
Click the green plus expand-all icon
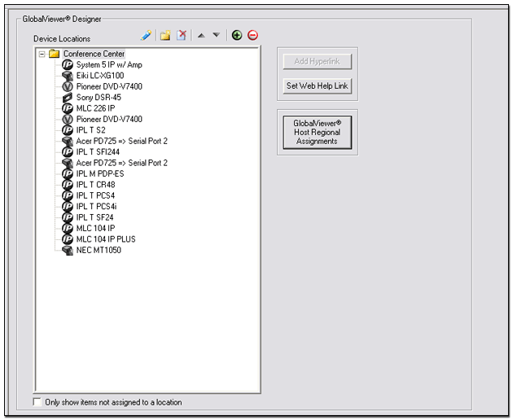(x=237, y=36)
